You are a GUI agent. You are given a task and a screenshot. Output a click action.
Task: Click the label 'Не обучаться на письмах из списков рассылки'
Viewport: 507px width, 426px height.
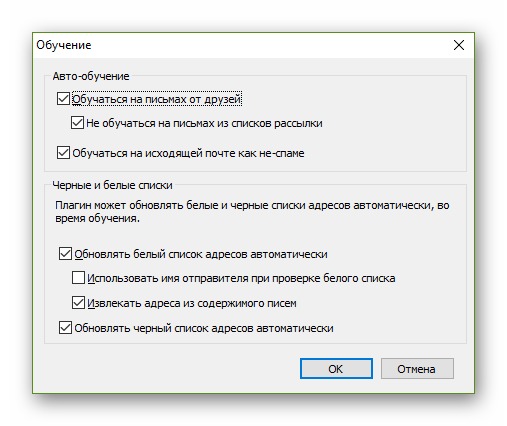click(204, 123)
